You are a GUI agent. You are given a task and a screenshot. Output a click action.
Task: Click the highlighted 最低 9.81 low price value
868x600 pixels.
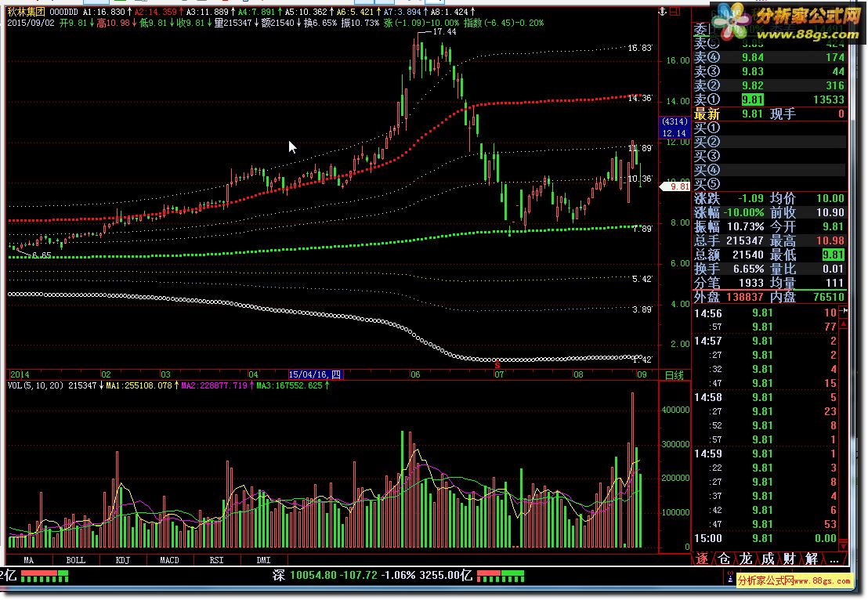coord(833,255)
